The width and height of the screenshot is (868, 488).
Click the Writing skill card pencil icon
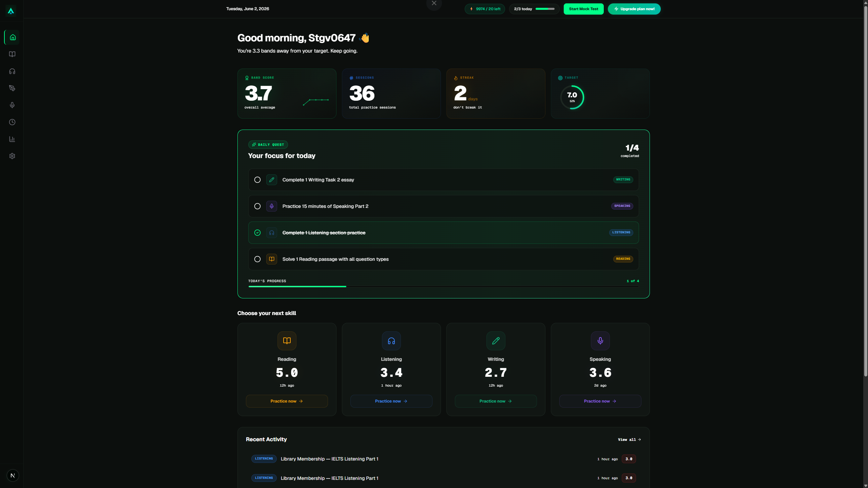(496, 341)
